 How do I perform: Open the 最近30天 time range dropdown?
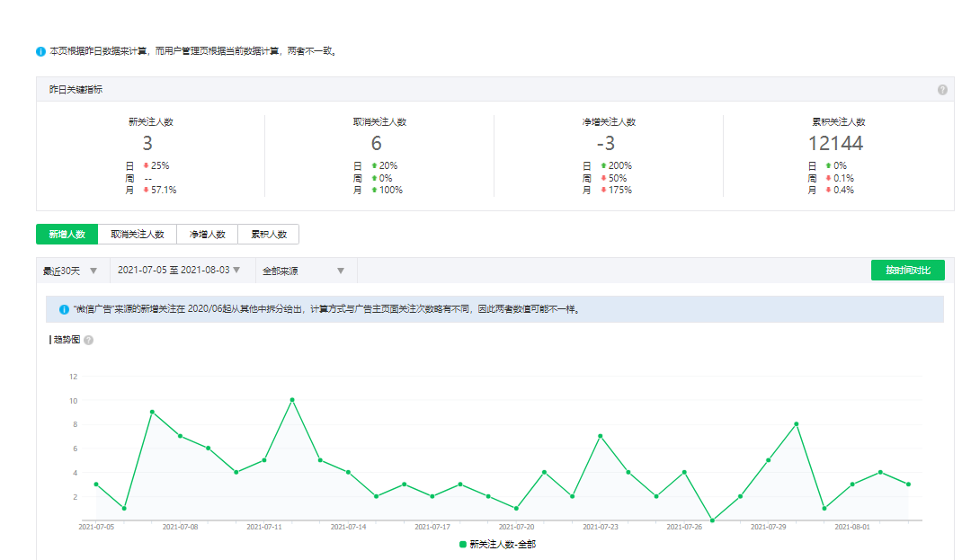click(x=70, y=271)
